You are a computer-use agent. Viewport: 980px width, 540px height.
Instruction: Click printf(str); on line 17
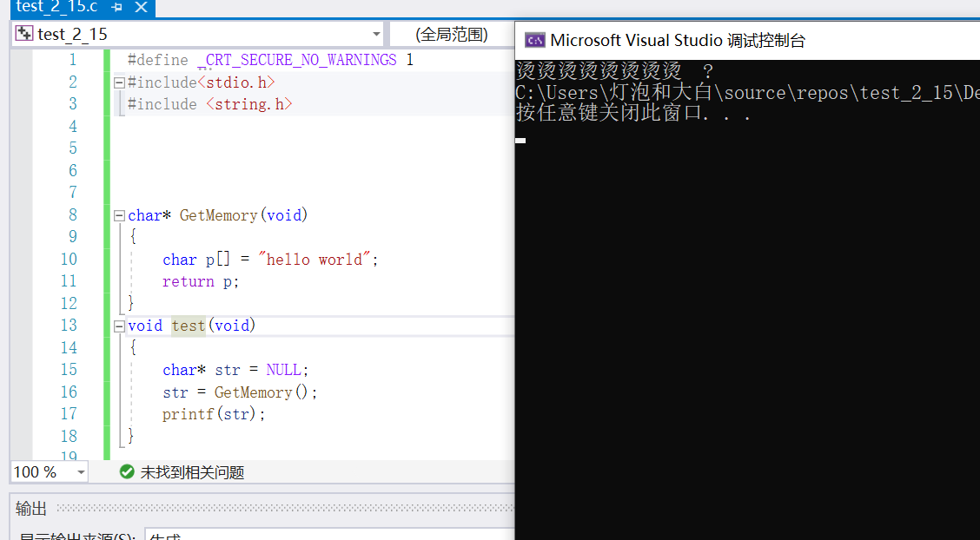(x=214, y=414)
